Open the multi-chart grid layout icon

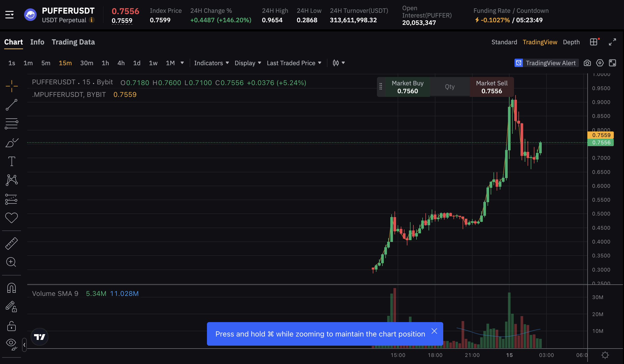point(594,42)
